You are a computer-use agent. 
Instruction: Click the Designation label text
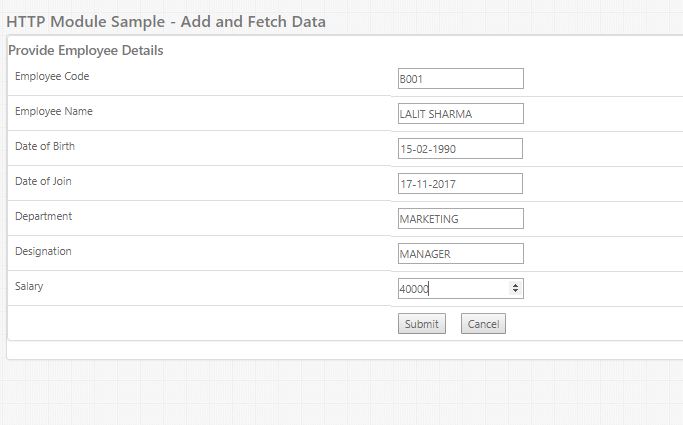[x=43, y=251]
